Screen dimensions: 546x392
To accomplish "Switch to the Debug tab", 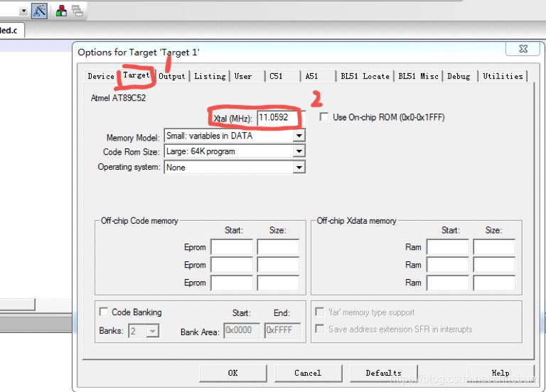I will point(459,76).
